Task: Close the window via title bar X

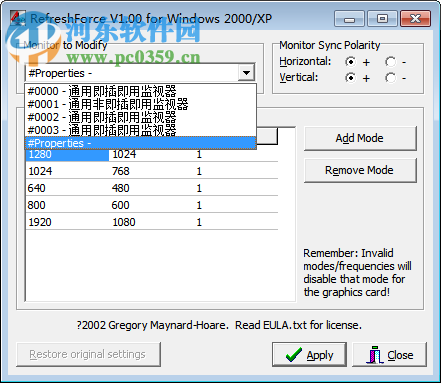Action: (415, 19)
